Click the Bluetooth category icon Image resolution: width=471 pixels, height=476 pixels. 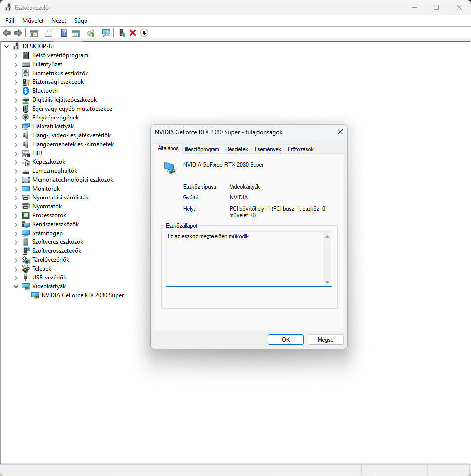click(26, 91)
